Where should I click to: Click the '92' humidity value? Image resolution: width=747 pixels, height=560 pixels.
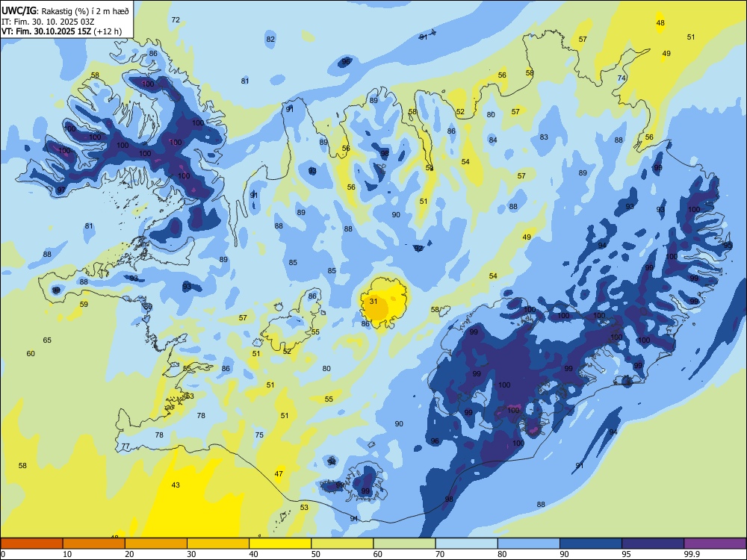point(418,248)
